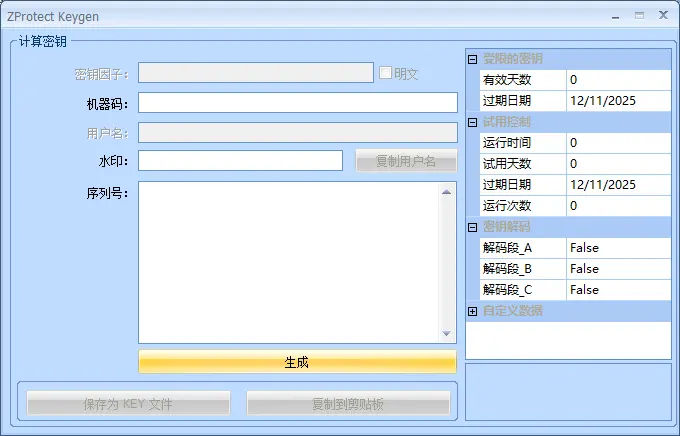The image size is (680, 436).
Task: Collapse the first key category section
Action: 473,59
